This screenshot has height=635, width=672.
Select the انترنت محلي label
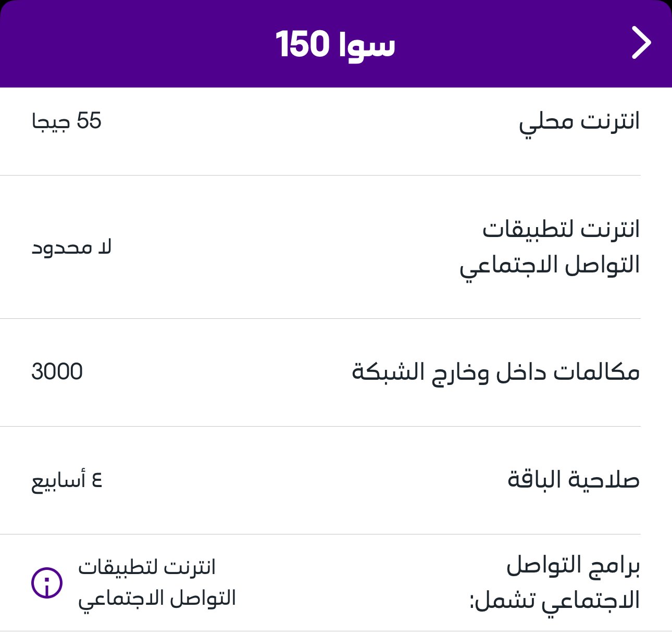[x=579, y=122]
